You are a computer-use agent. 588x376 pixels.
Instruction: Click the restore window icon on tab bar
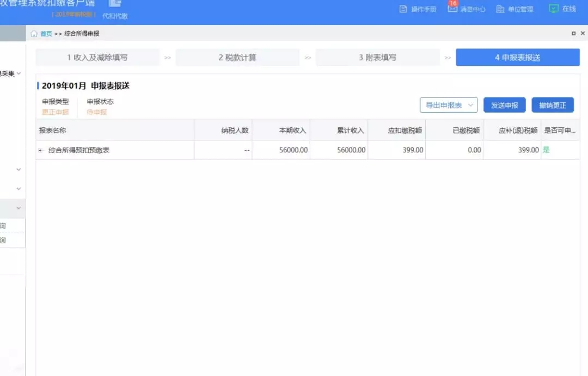pyautogui.click(x=574, y=34)
